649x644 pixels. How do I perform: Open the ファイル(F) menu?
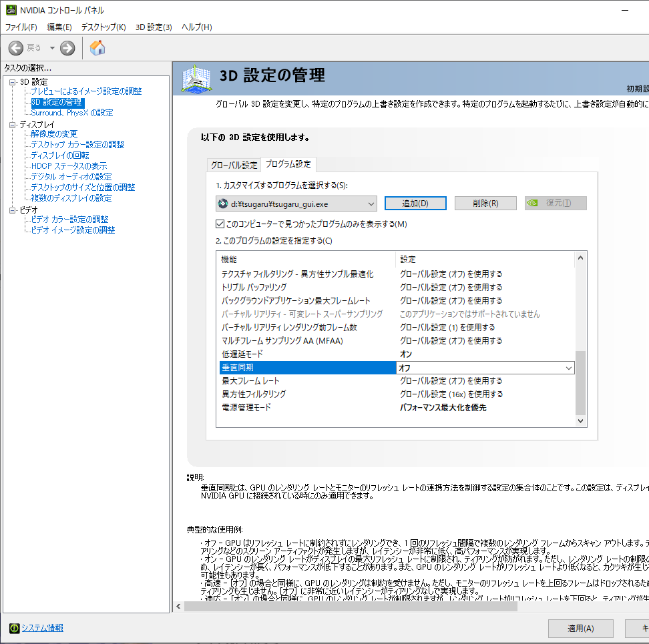pos(21,27)
